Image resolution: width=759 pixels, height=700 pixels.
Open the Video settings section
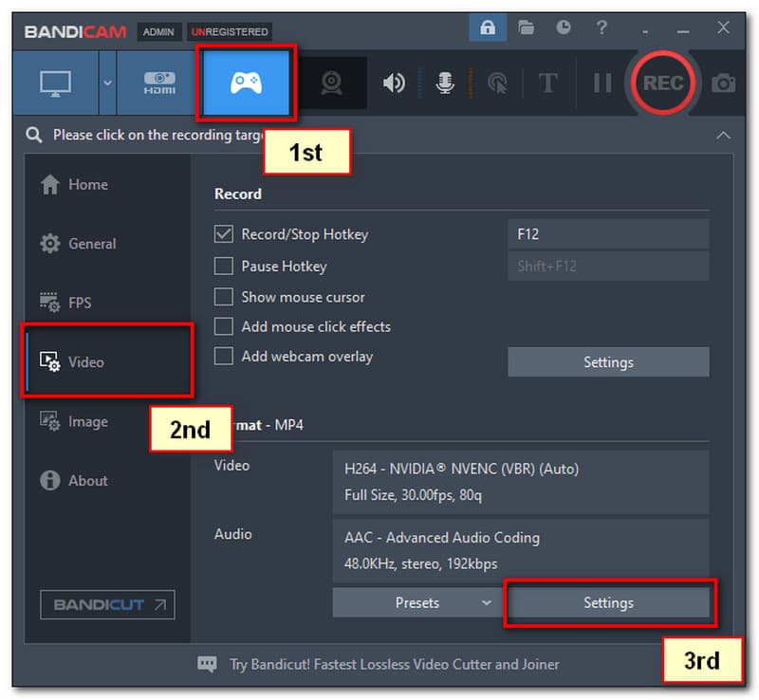107,361
